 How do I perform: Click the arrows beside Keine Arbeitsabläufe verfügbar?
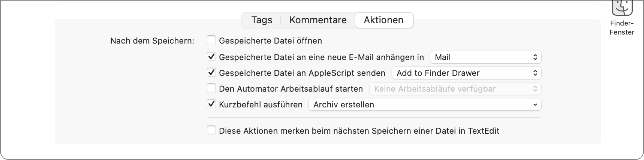coord(535,89)
